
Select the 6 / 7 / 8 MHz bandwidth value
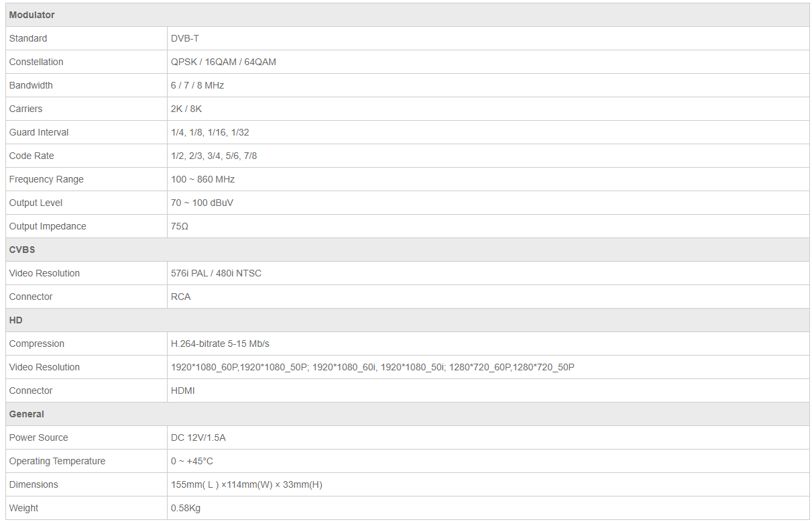click(197, 85)
